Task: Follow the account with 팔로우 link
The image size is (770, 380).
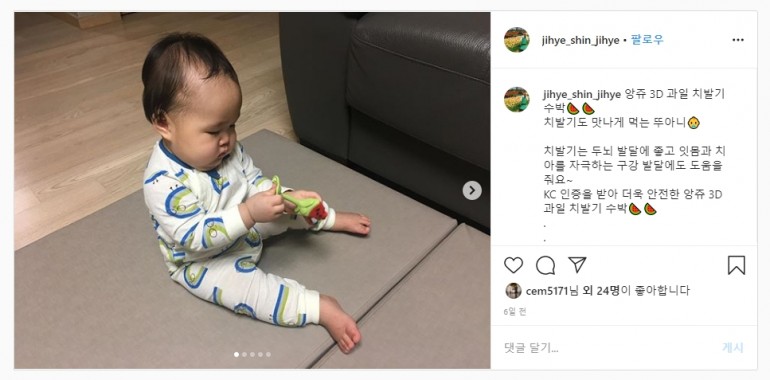Action: click(647, 40)
